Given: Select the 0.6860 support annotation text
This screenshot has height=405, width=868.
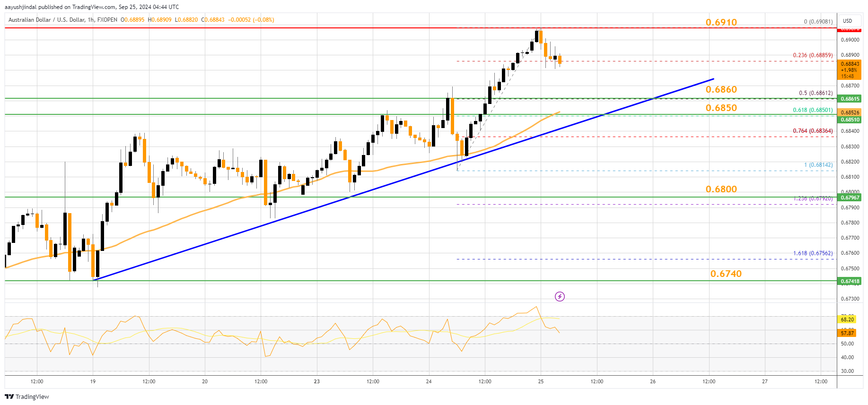Looking at the screenshot, I should pos(721,89).
